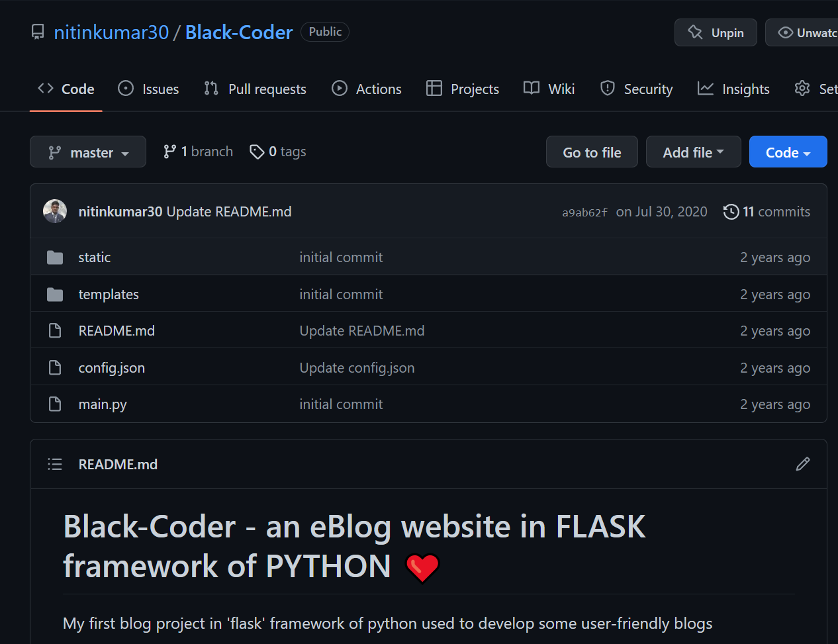The image size is (838, 644).
Task: Click the static folder icon
Action: 55,257
